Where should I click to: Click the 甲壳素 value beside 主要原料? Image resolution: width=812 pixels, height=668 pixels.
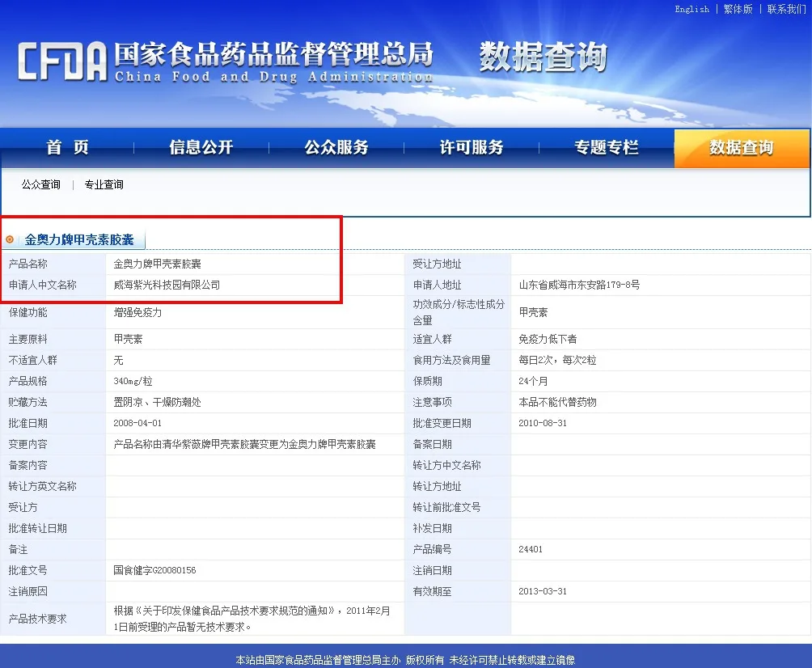[128, 339]
